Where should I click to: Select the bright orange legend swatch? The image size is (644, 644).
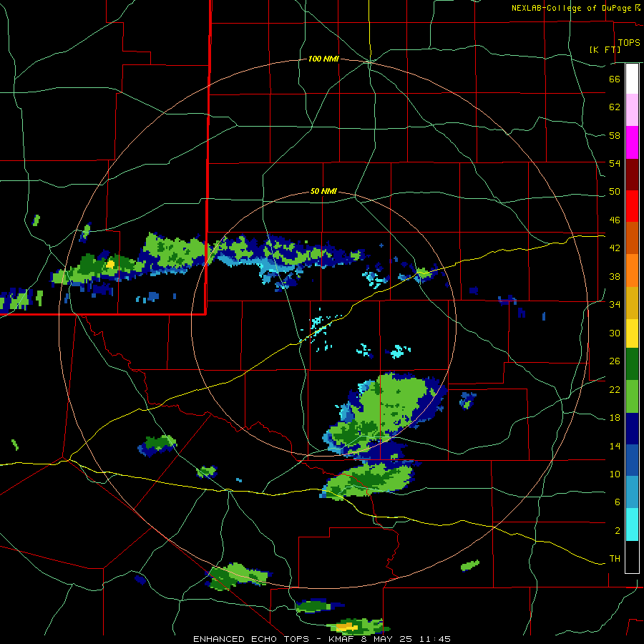coord(632,270)
